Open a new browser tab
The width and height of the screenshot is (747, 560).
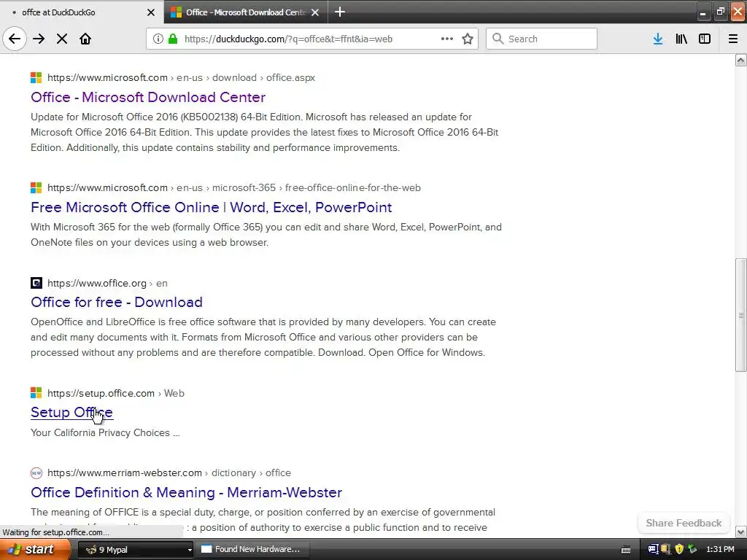coord(340,12)
